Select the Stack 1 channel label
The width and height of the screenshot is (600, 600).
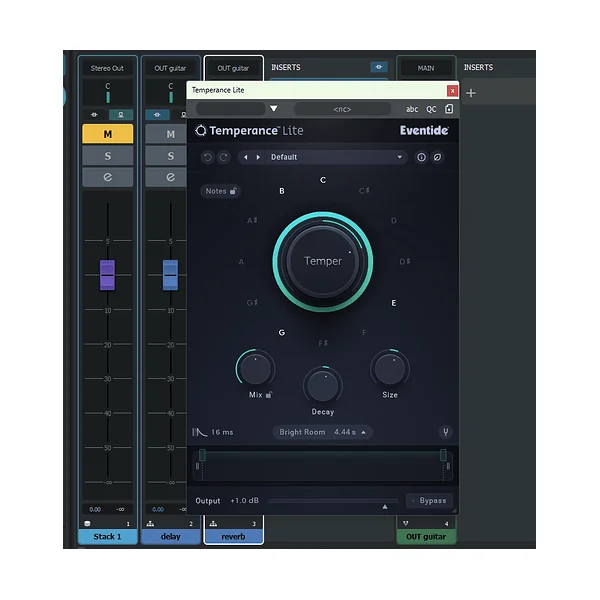pyautogui.click(x=108, y=536)
